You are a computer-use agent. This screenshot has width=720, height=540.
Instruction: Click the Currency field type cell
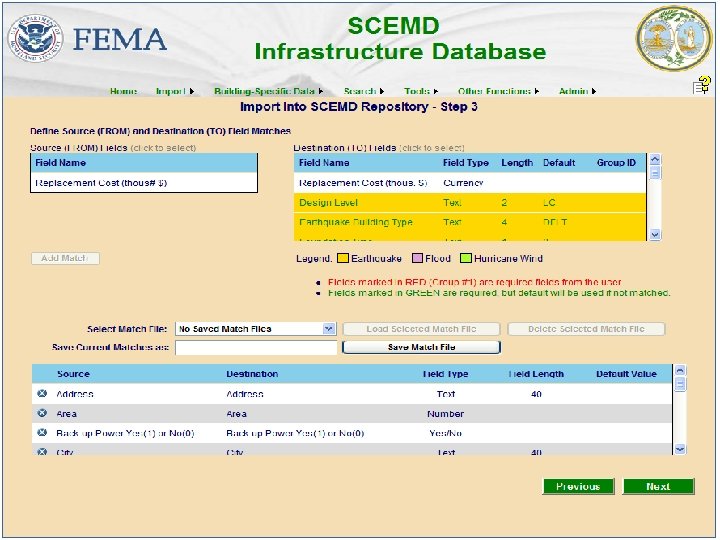point(463,182)
